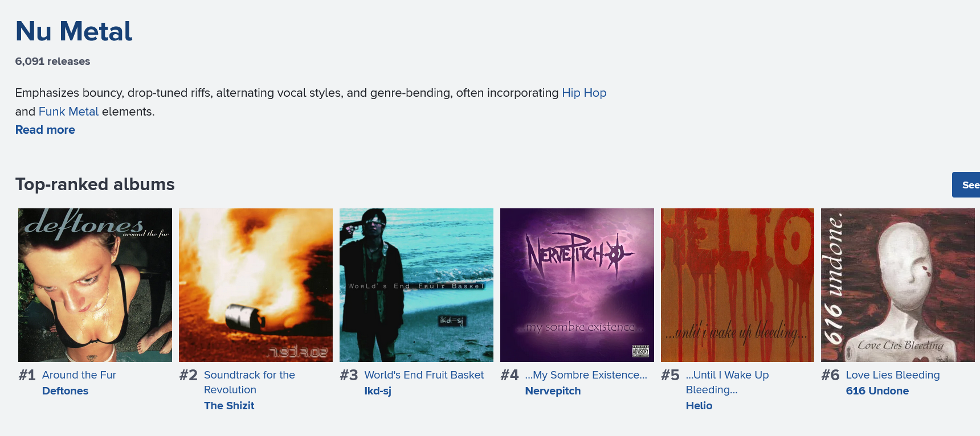Follow the Hip Hop genre link

point(584,93)
